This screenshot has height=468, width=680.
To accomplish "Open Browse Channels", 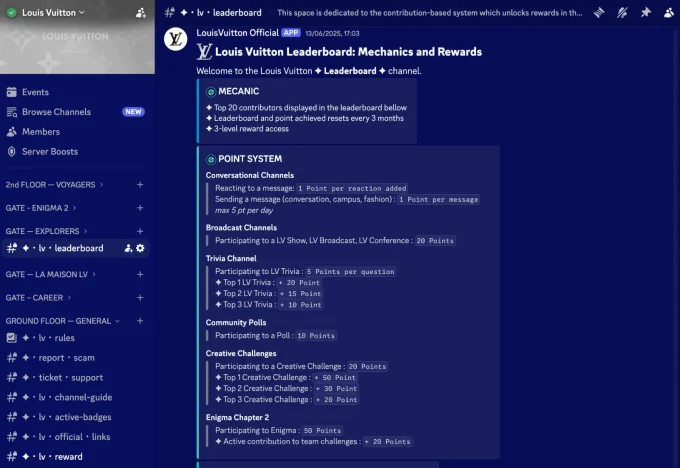I will (56, 112).
